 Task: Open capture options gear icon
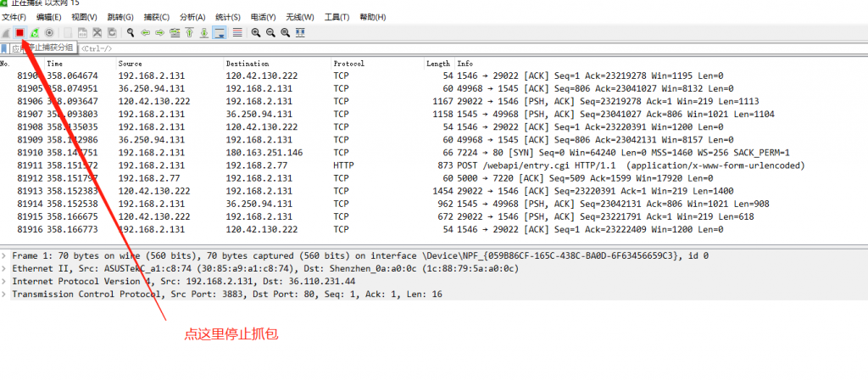pyautogui.click(x=48, y=33)
